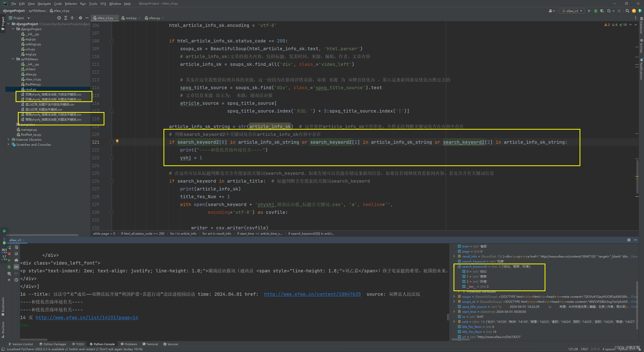The width and height of the screenshot is (644, 352).
Task: Expand the External Libraries node
Action: (x=8, y=139)
